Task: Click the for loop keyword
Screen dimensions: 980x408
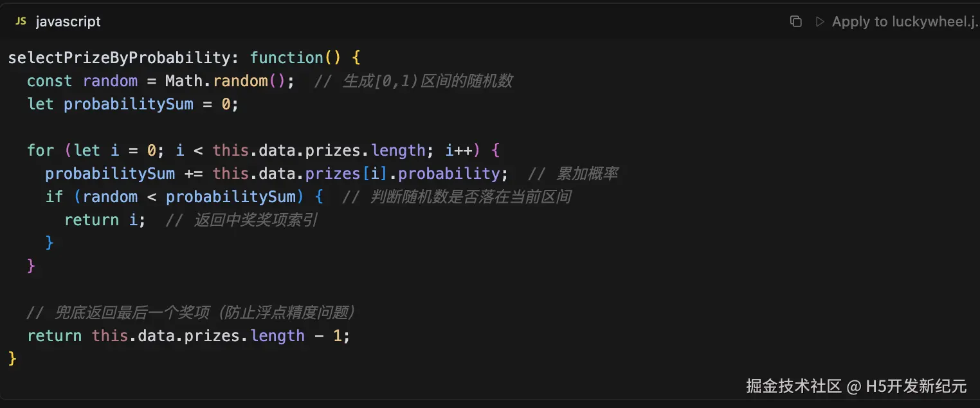Action: tap(41, 151)
